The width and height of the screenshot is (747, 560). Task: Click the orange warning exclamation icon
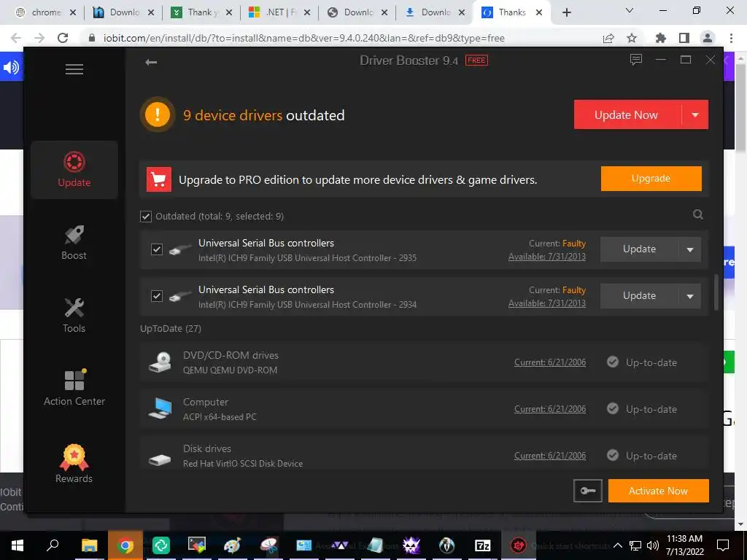coord(158,114)
